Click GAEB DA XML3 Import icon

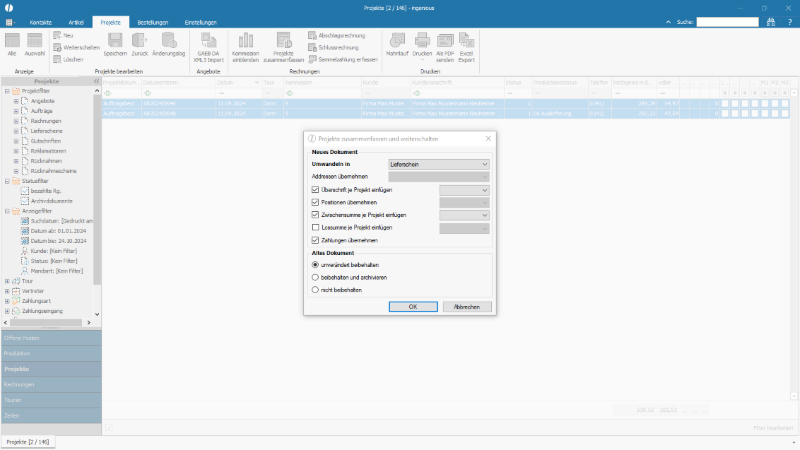[x=209, y=40]
